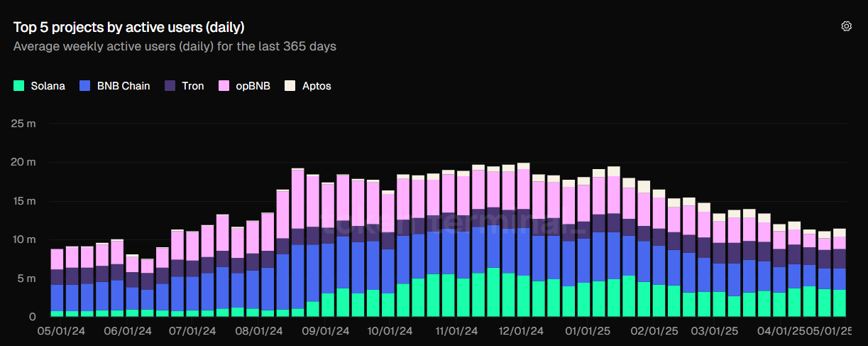Click the 'Top 5 projects by active users' title
Viewport: 868px width, 346px height.
tap(129, 27)
